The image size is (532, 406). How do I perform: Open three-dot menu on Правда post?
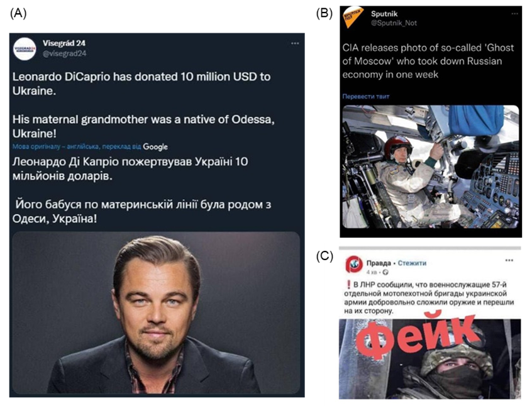(509, 260)
